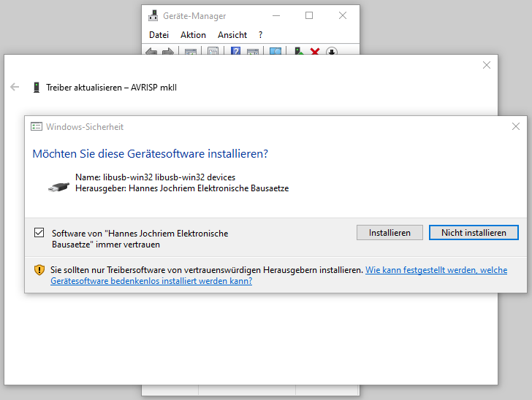Open the Aktion menu

click(x=193, y=35)
